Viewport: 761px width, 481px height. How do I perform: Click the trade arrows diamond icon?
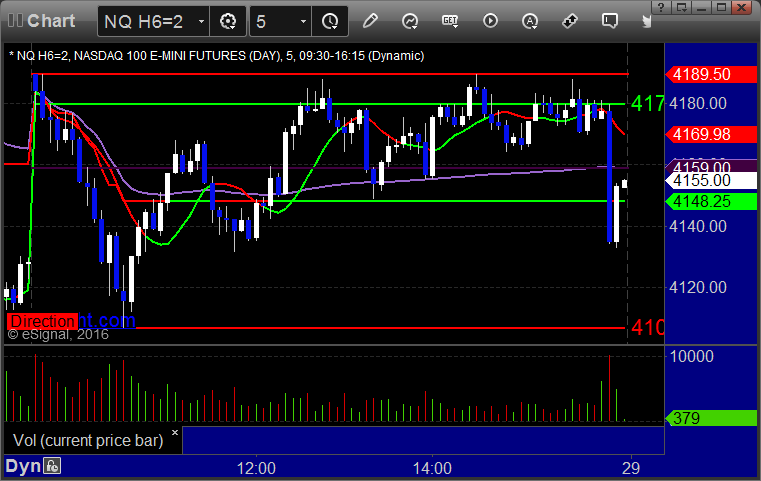click(x=570, y=21)
